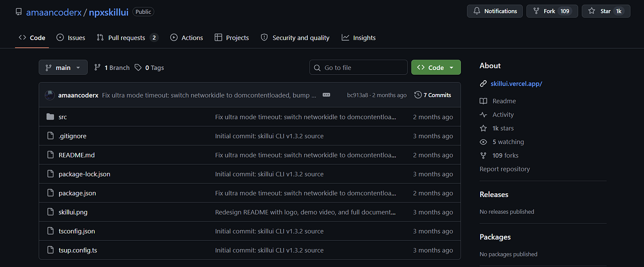Open the Actions tab

click(x=186, y=38)
